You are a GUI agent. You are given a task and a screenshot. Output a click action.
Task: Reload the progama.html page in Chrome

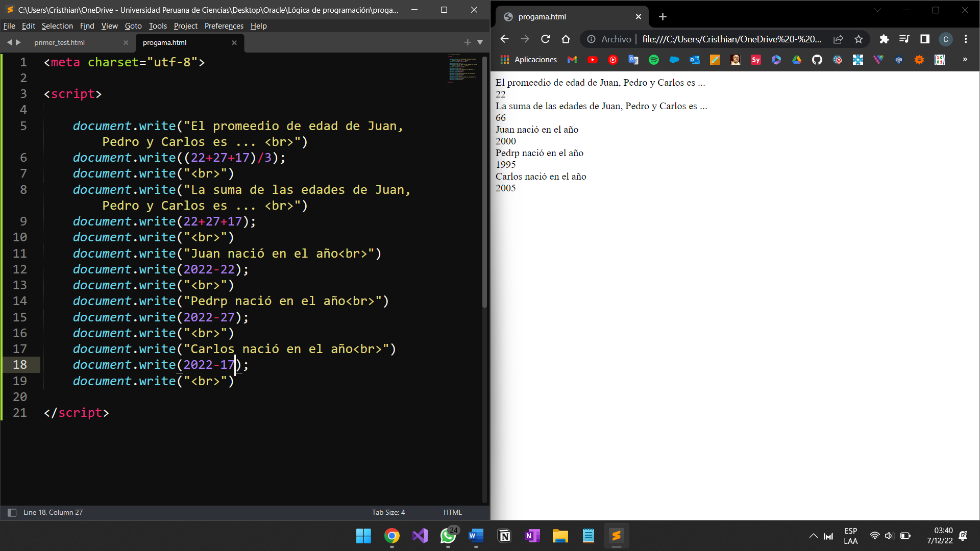(546, 39)
